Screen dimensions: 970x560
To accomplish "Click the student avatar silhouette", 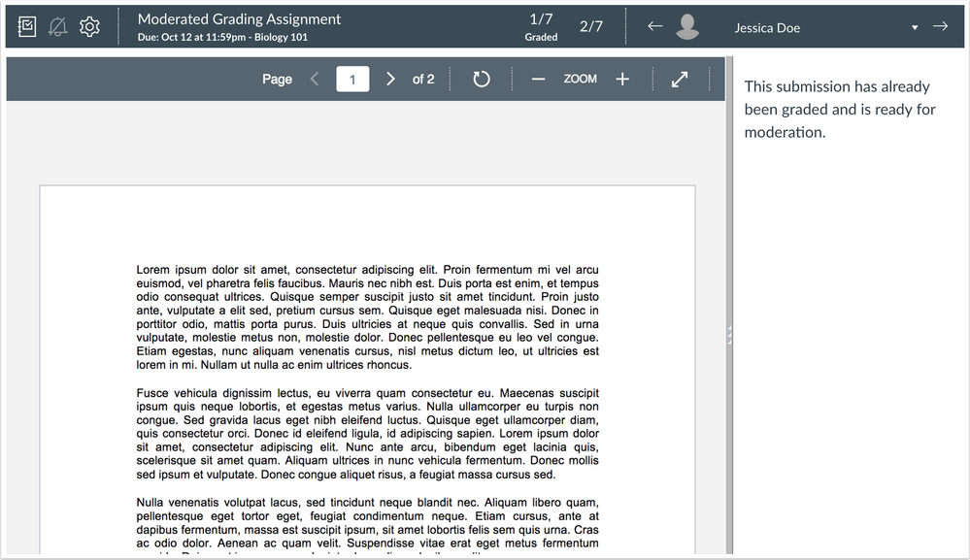I will [x=688, y=26].
